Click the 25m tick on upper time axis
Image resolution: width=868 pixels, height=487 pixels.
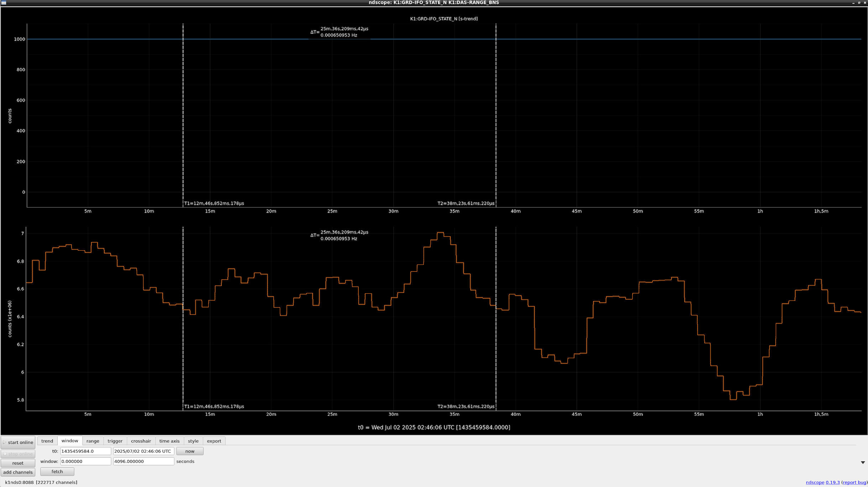(332, 211)
